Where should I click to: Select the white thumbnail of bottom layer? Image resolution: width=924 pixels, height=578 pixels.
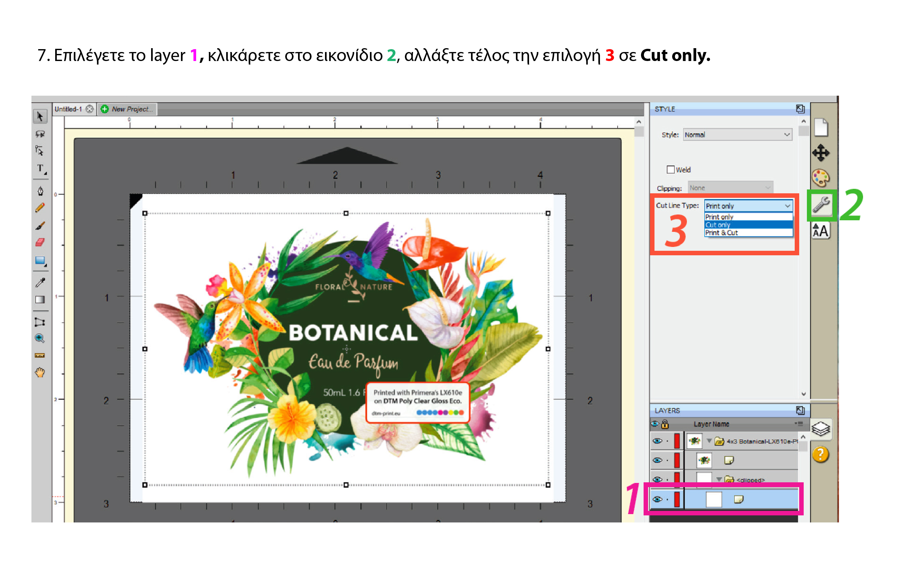click(714, 499)
